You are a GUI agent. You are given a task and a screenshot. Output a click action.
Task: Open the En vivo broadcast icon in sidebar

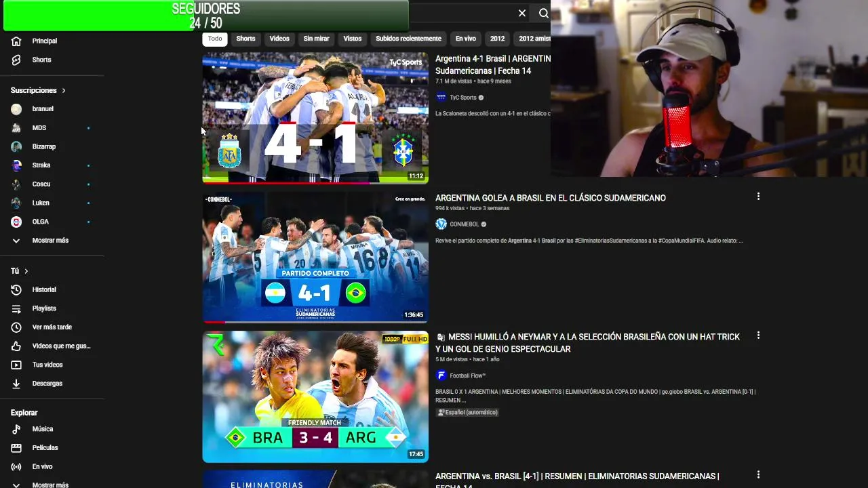pos(16,466)
